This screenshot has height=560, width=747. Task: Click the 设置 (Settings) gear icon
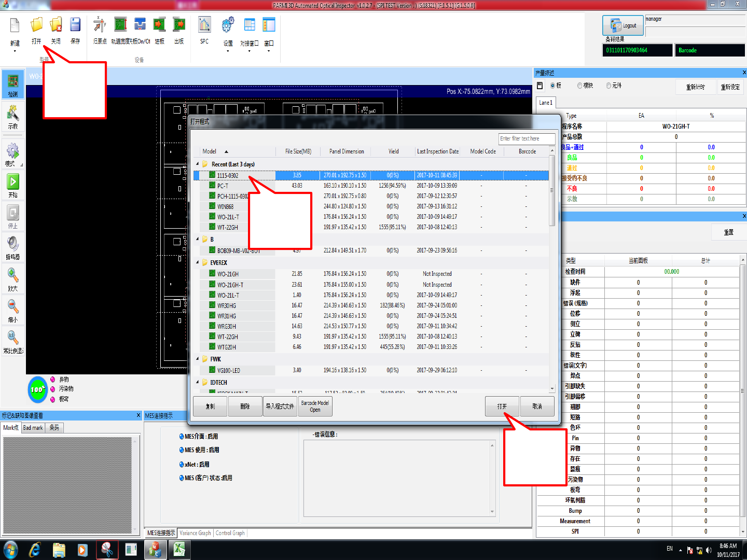pos(228,26)
